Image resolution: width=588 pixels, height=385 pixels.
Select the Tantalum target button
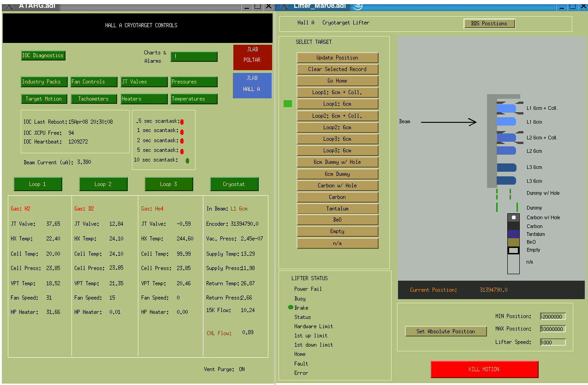338,209
